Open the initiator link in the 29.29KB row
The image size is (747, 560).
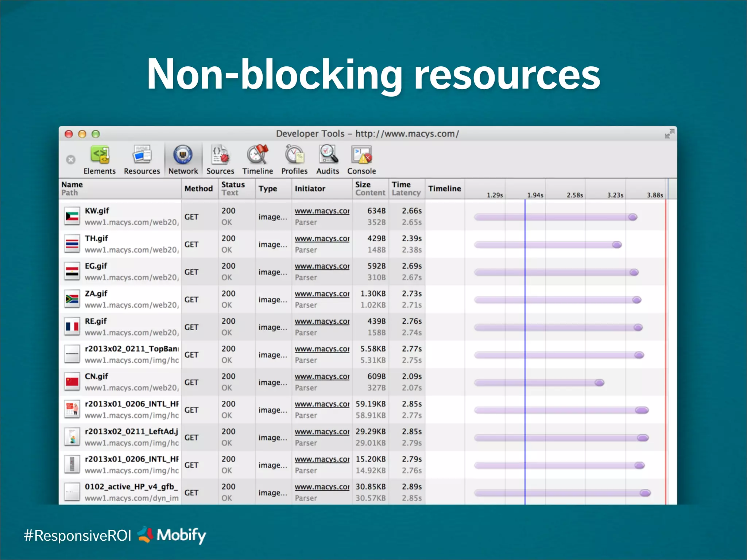tap(322, 432)
